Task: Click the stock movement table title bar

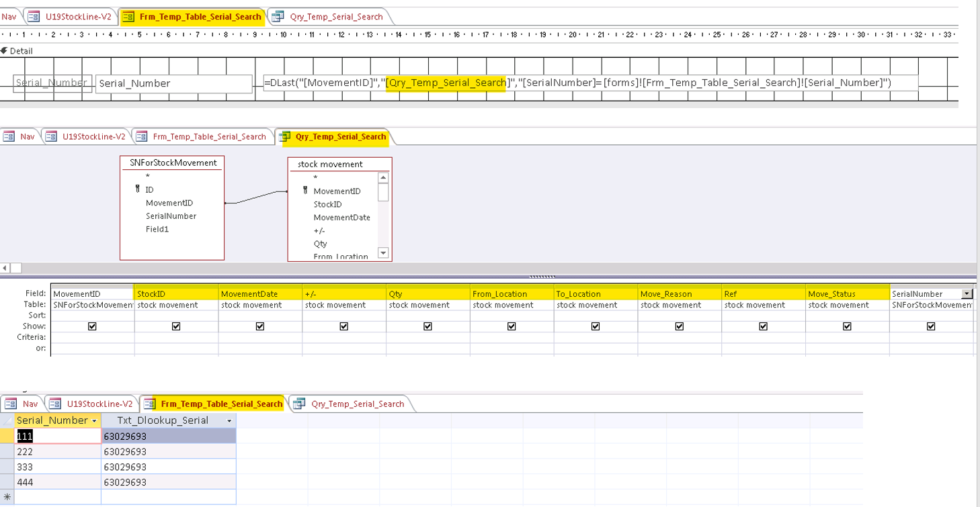Action: 340,164
